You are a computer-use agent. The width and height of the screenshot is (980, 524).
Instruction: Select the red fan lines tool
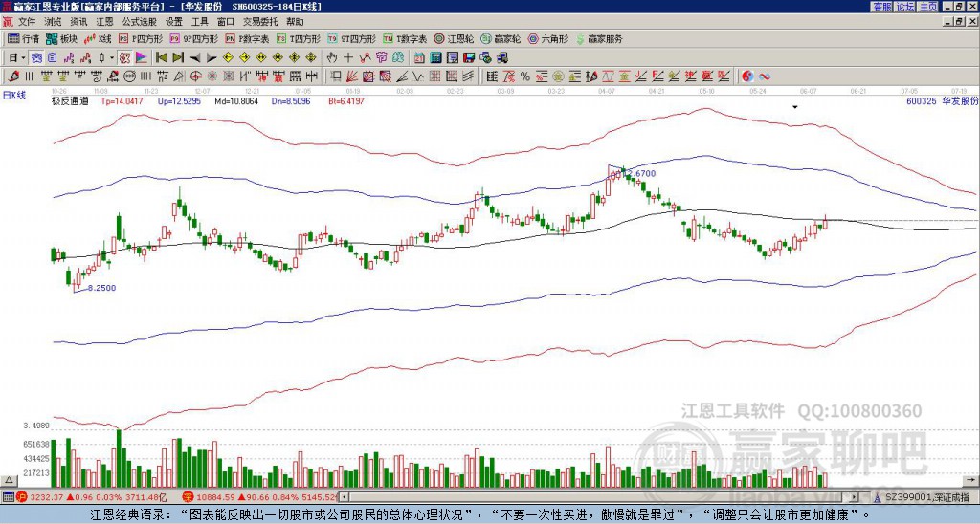click(x=352, y=76)
